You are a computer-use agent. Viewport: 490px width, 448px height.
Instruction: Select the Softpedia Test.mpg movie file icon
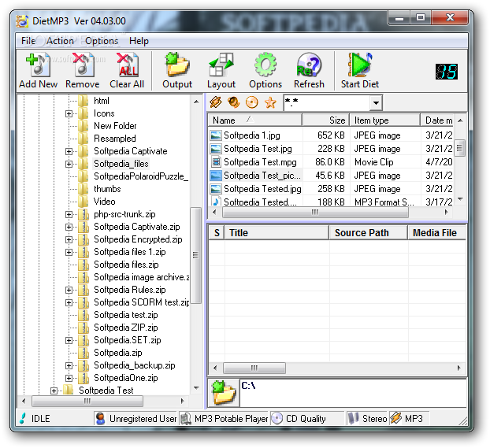coord(216,162)
